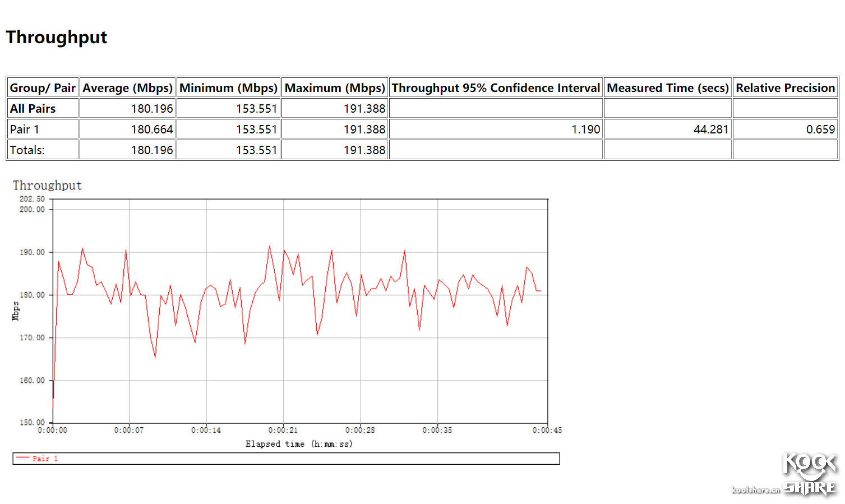The image size is (845, 504).
Task: Select the confidence interval value 1.190
Action: coord(585,130)
